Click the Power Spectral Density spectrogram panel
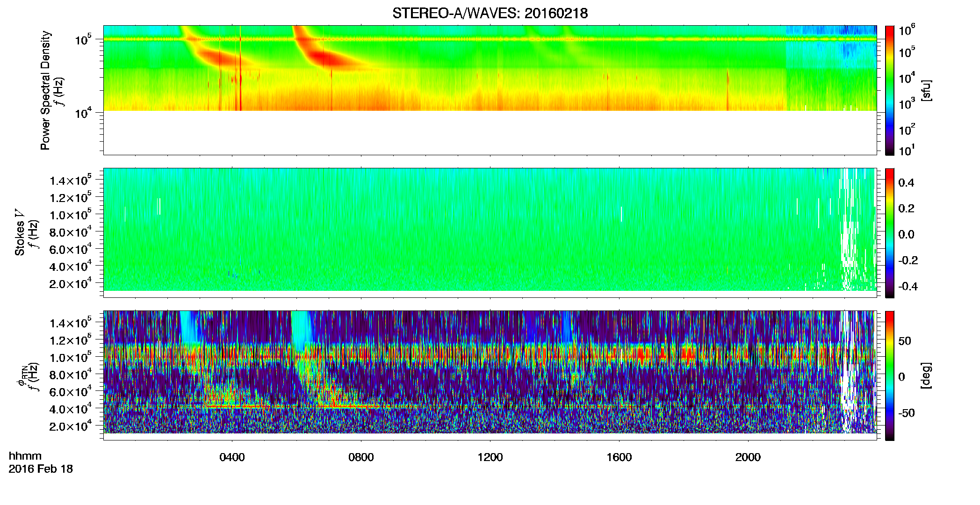This screenshot has height=505, width=980. click(x=490, y=90)
